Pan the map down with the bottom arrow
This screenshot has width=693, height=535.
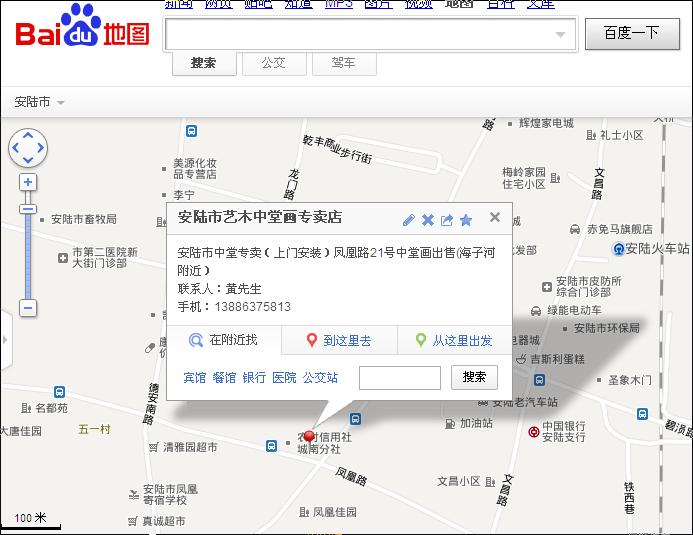coord(28,159)
